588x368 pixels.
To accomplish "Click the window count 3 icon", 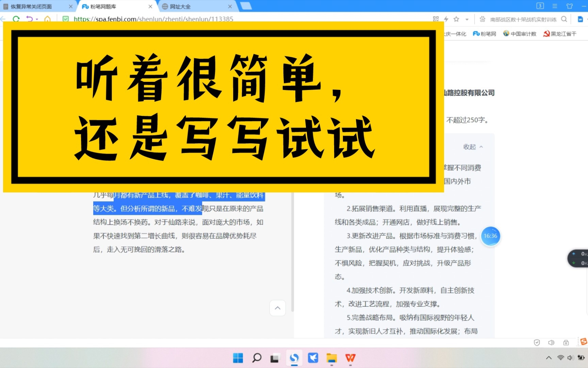I will (540, 6).
